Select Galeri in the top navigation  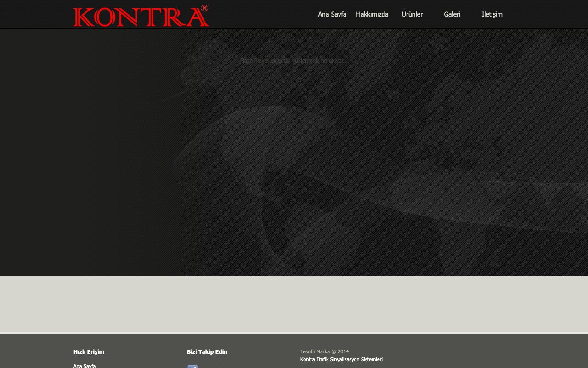click(x=452, y=14)
